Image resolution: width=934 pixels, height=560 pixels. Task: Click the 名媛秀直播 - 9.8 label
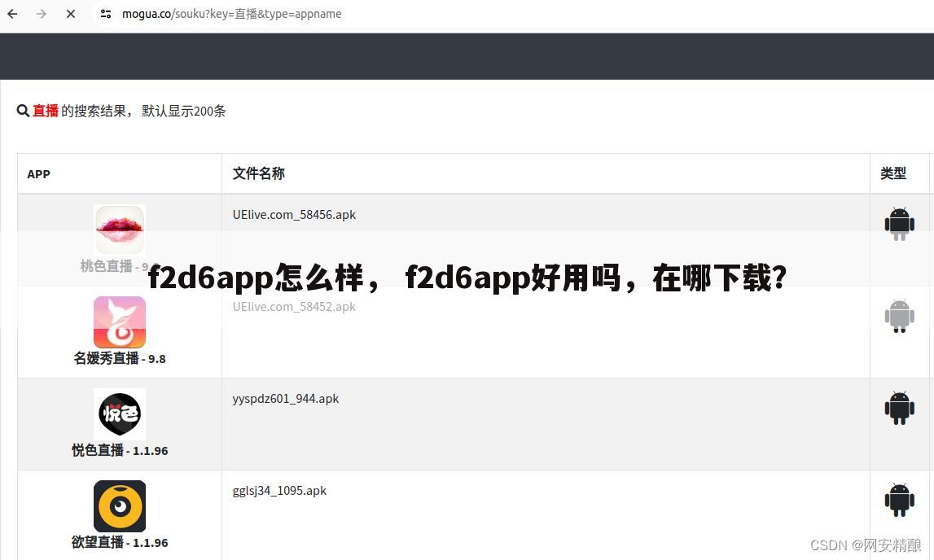coord(119,358)
